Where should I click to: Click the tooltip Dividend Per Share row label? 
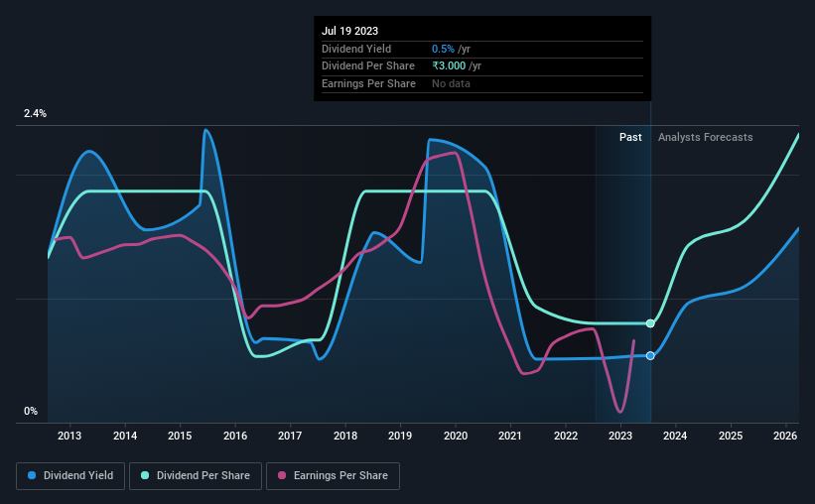point(368,66)
